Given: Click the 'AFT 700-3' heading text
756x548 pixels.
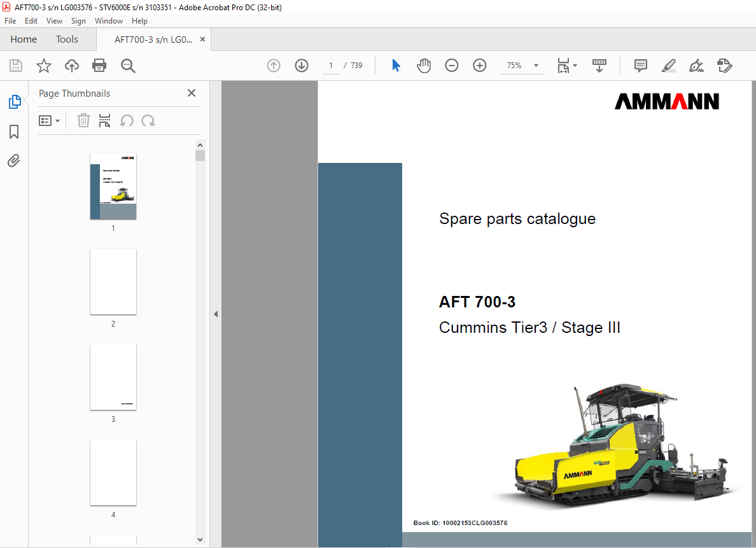Looking at the screenshot, I should (477, 302).
